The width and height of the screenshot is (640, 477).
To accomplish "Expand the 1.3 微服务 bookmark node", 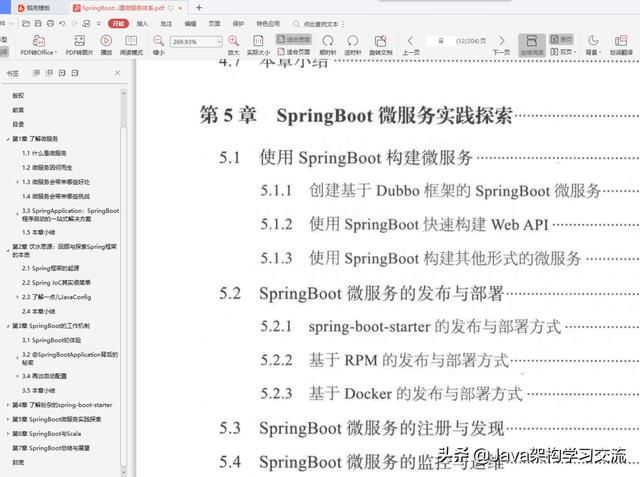I will 18,182.
